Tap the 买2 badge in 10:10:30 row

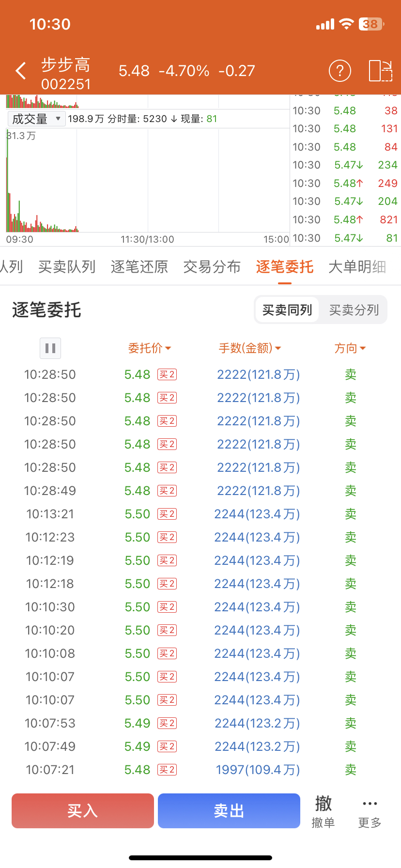[x=167, y=607]
